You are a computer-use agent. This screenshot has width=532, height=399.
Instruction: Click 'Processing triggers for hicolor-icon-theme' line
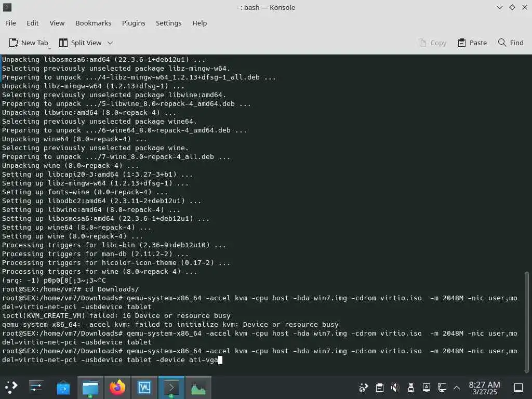(x=116, y=262)
